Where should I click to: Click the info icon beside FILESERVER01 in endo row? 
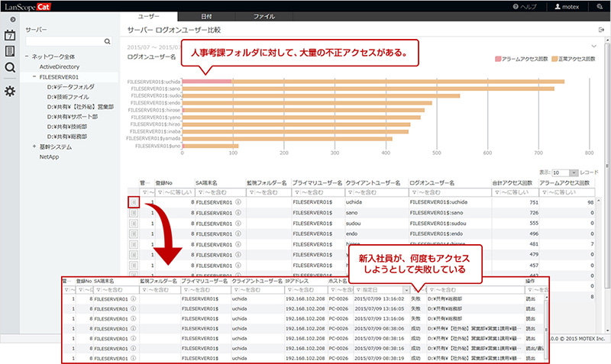click(238, 234)
